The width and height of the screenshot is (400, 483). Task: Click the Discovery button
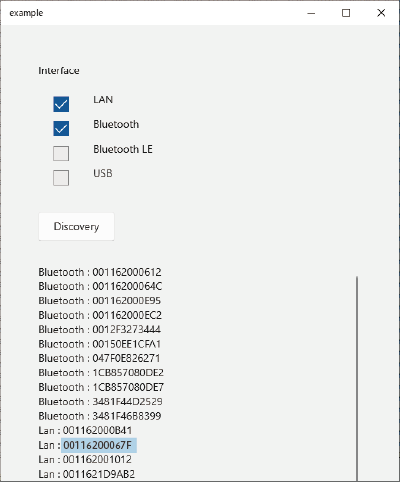[x=76, y=226]
